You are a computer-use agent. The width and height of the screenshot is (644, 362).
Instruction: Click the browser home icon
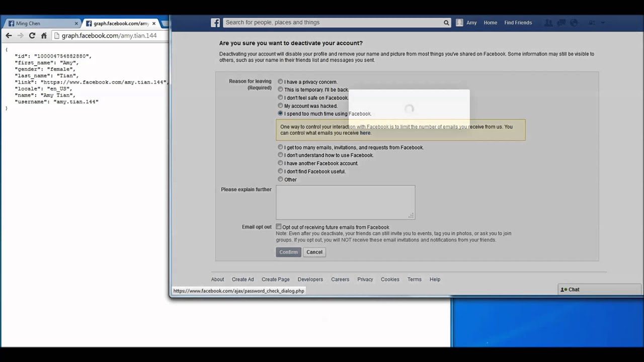(44, 36)
